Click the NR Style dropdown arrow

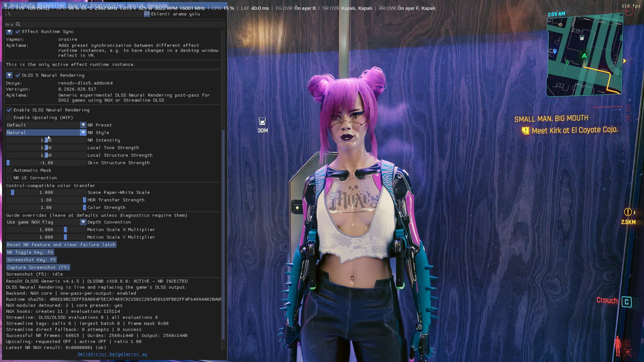point(83,133)
